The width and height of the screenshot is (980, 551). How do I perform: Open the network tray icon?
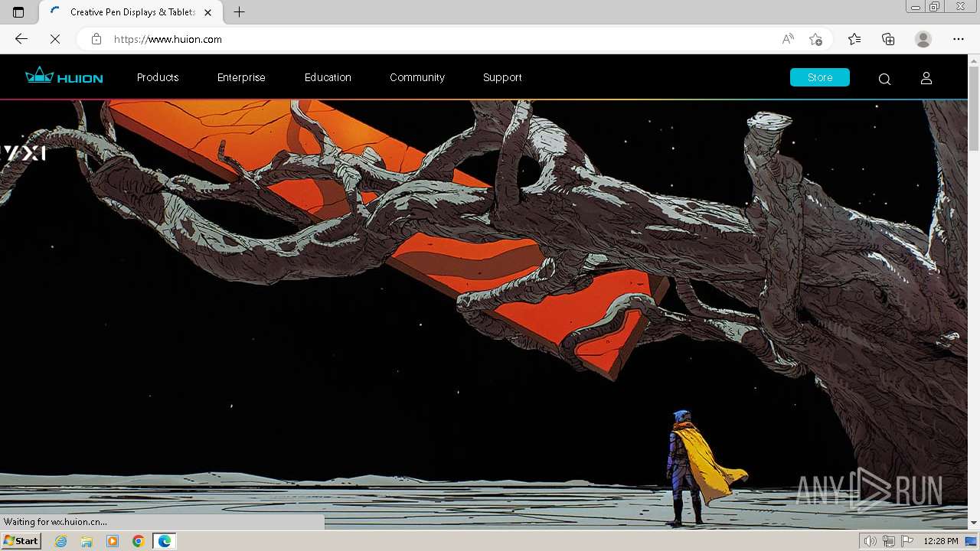tap(889, 541)
